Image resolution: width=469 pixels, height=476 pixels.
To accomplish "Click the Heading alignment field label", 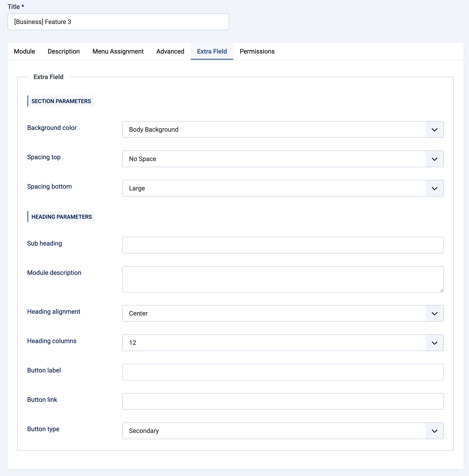I will click(54, 312).
